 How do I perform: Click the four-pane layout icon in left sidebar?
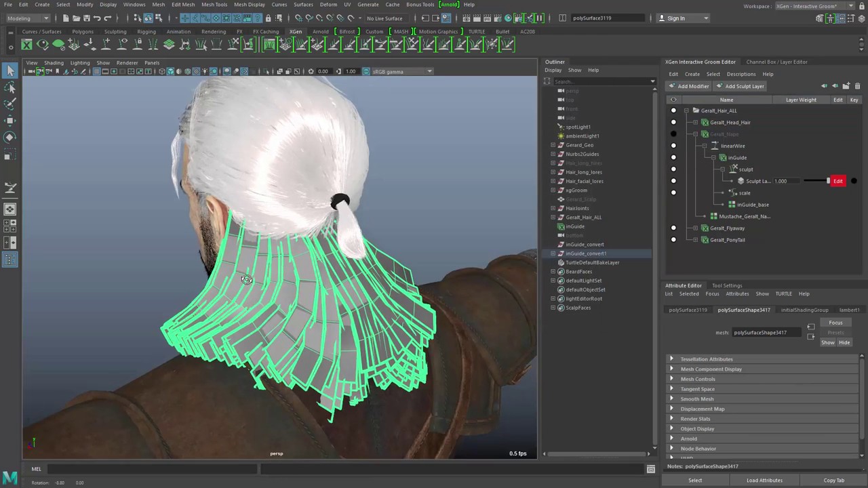click(x=10, y=226)
